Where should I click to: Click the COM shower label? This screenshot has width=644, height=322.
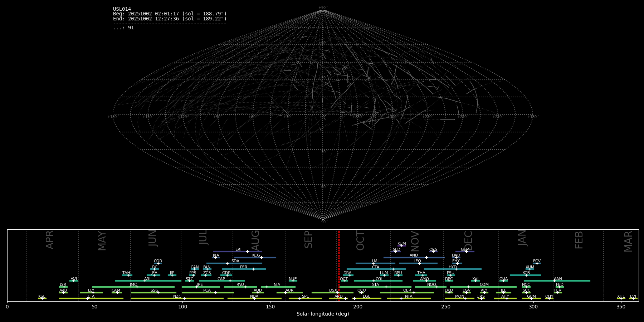[x=484, y=285]
